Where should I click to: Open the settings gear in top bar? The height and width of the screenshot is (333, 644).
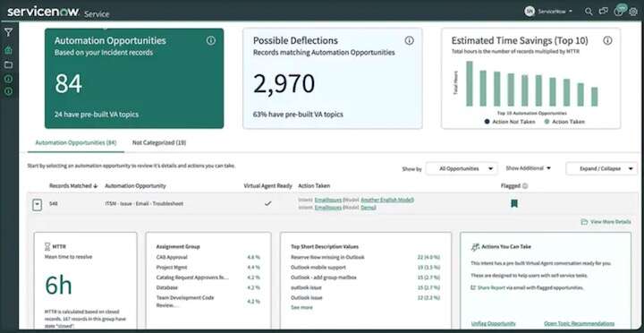(633, 12)
